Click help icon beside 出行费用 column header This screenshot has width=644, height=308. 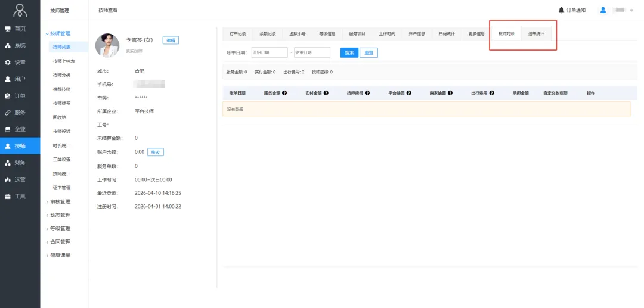491,93
